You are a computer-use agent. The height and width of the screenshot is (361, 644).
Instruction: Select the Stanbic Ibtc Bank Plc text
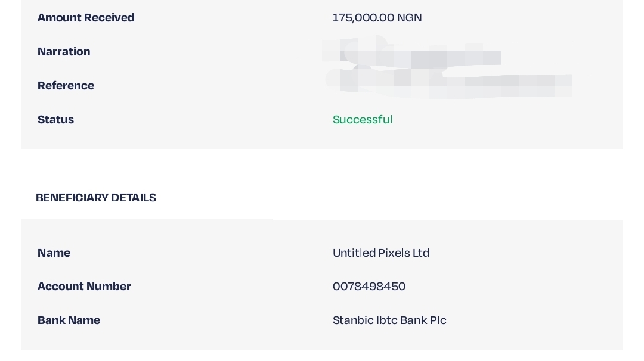389,320
